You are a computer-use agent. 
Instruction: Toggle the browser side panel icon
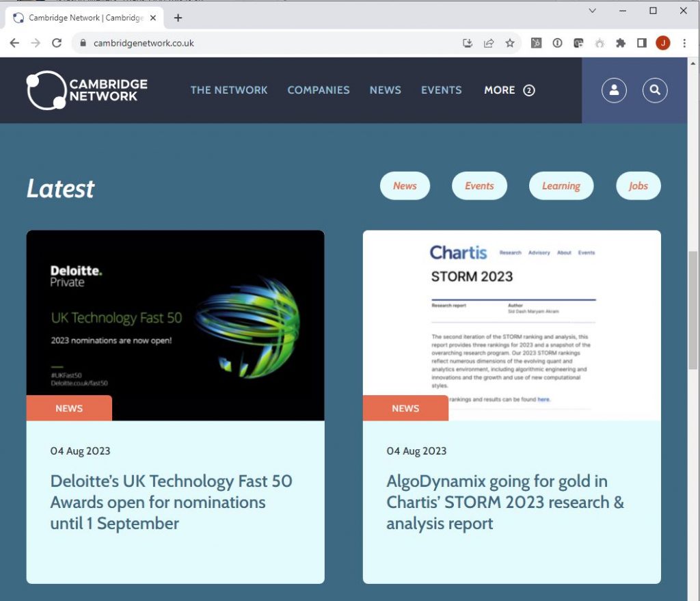click(642, 43)
